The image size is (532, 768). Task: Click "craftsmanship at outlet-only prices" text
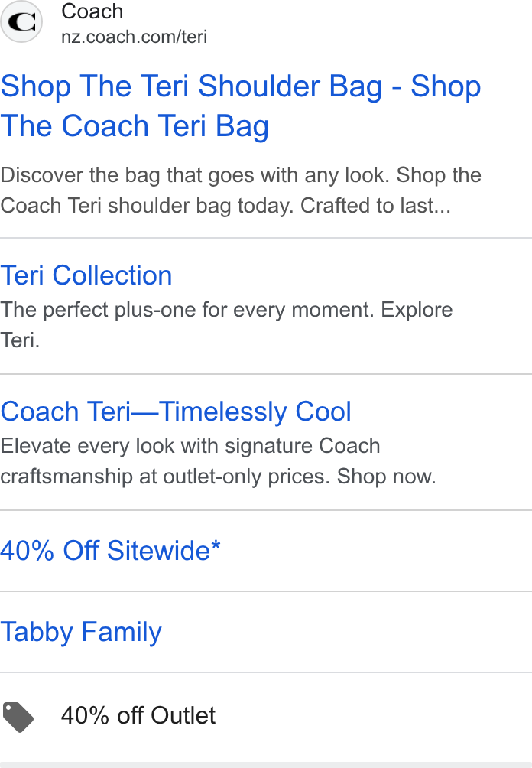tap(165, 476)
